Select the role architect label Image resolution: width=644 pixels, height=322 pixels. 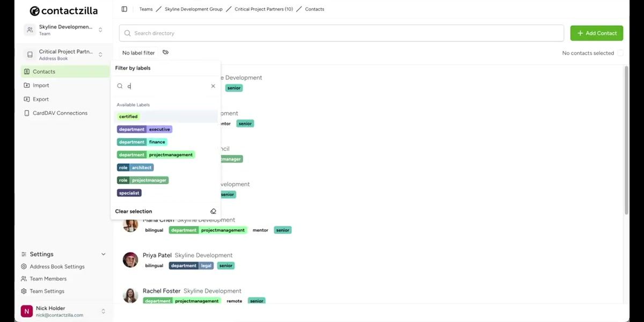click(135, 167)
